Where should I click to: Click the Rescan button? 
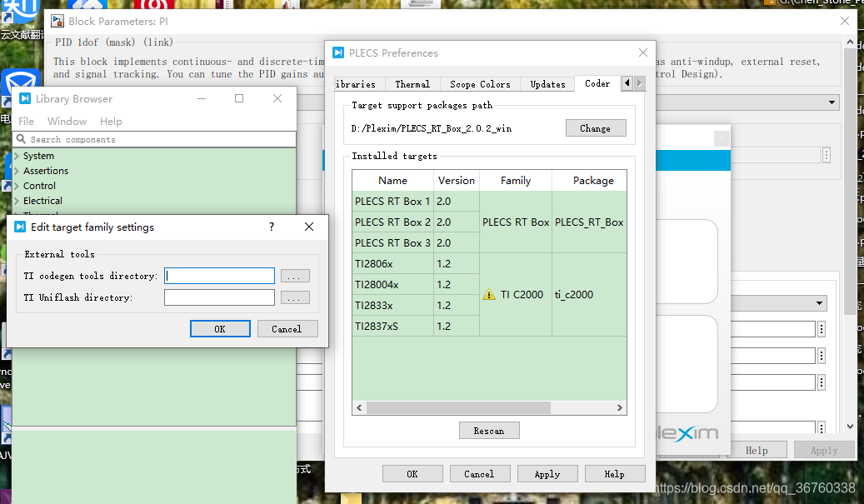(489, 431)
